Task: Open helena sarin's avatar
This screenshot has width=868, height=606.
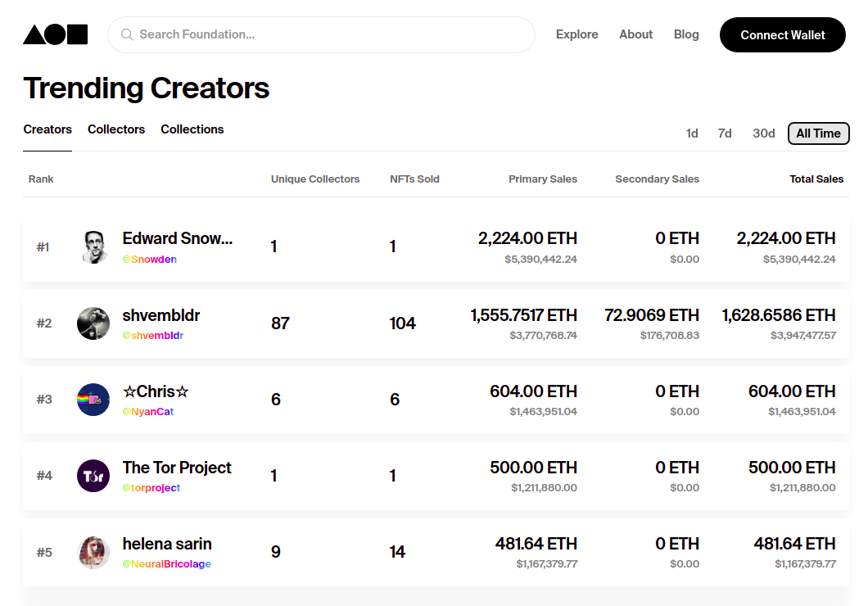Action: point(93,552)
